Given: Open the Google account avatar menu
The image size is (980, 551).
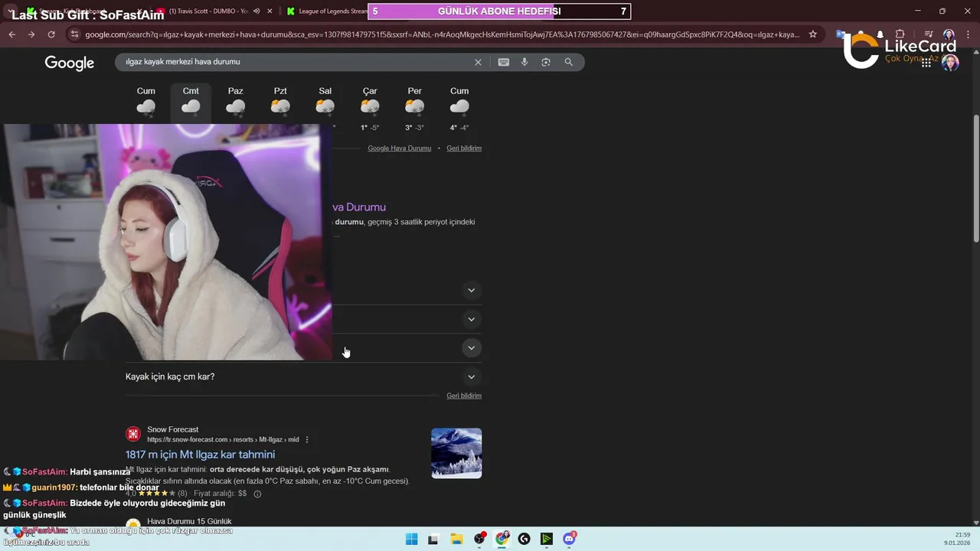Looking at the screenshot, I should pos(950,63).
